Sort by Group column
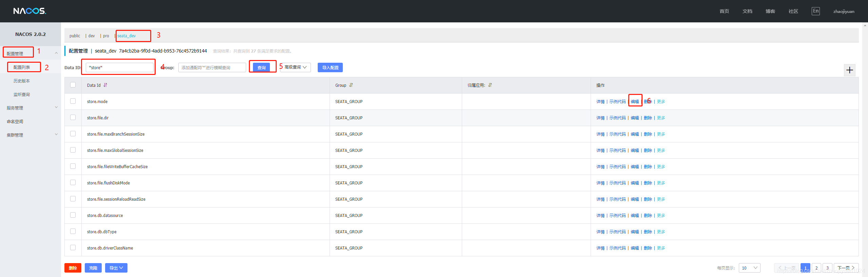The width and height of the screenshot is (868, 277). (351, 85)
